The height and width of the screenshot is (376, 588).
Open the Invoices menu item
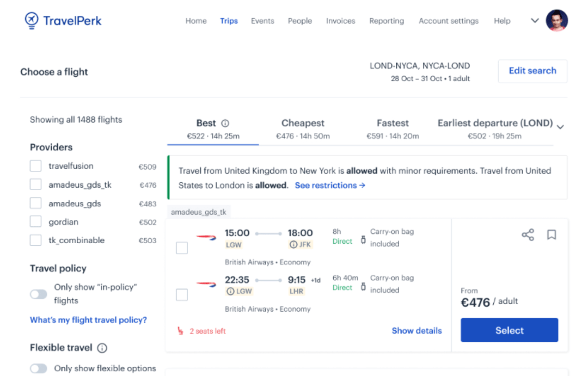coord(340,21)
